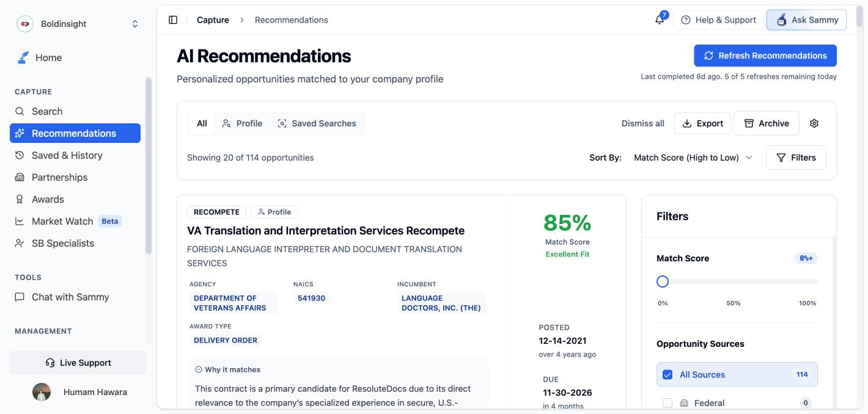868x414 pixels.
Task: Click the NAICS 541930 tag
Action: coord(312,298)
